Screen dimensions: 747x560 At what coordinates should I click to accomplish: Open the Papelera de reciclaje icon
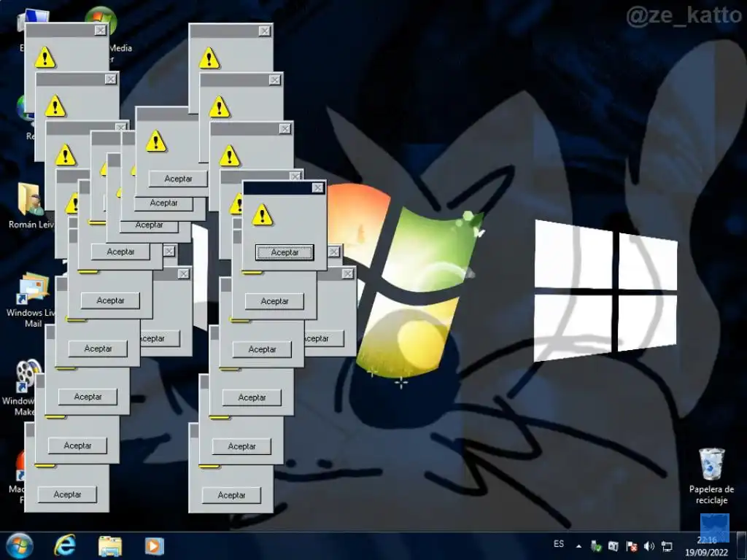pos(711,464)
